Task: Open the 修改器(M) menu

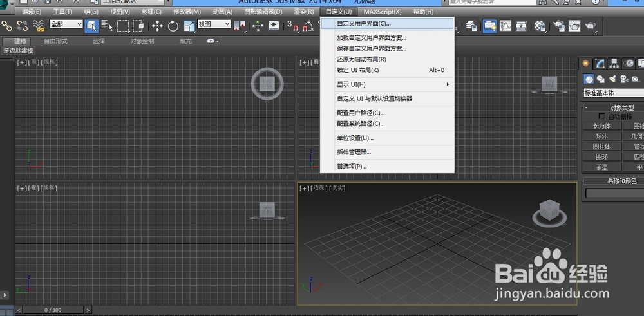Action: tap(187, 12)
